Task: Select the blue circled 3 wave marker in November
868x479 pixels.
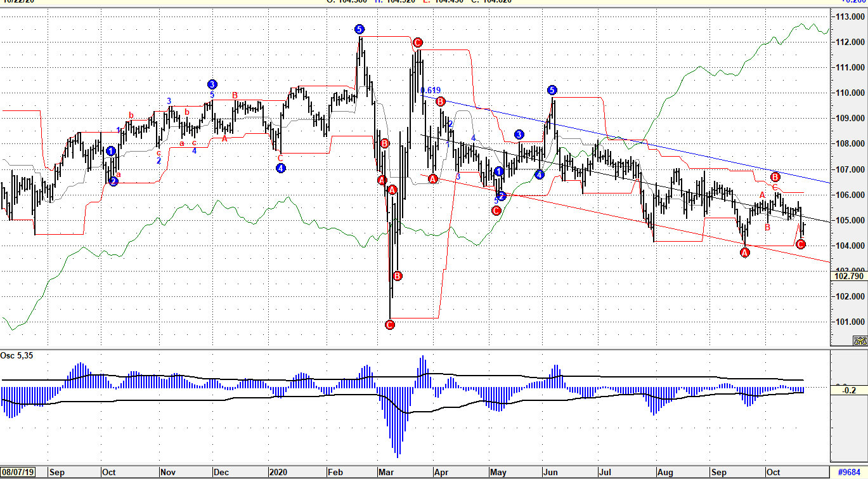Action: click(212, 84)
